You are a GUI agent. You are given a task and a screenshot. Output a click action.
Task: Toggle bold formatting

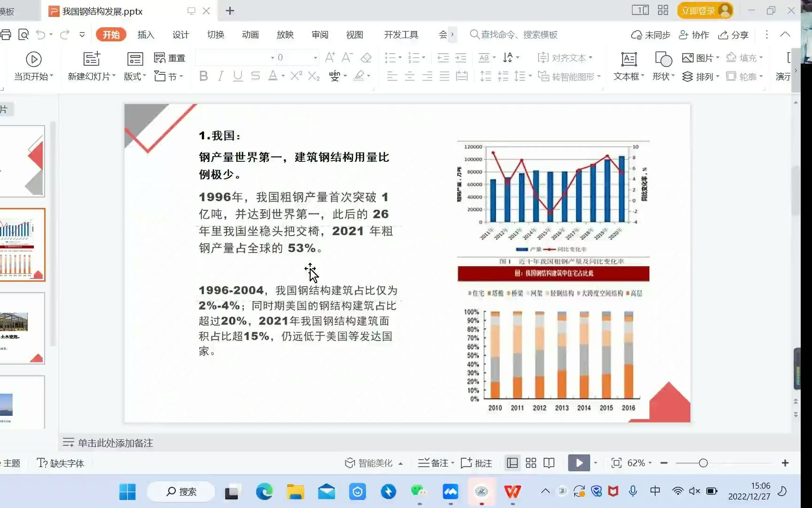203,76
